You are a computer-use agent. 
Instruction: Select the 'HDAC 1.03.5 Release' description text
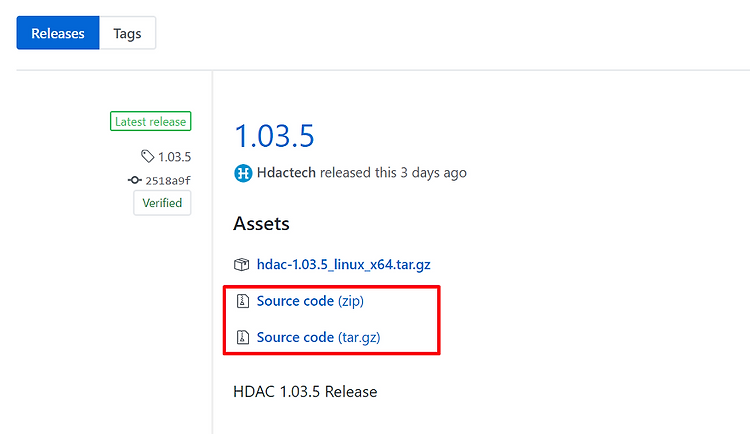(x=305, y=392)
